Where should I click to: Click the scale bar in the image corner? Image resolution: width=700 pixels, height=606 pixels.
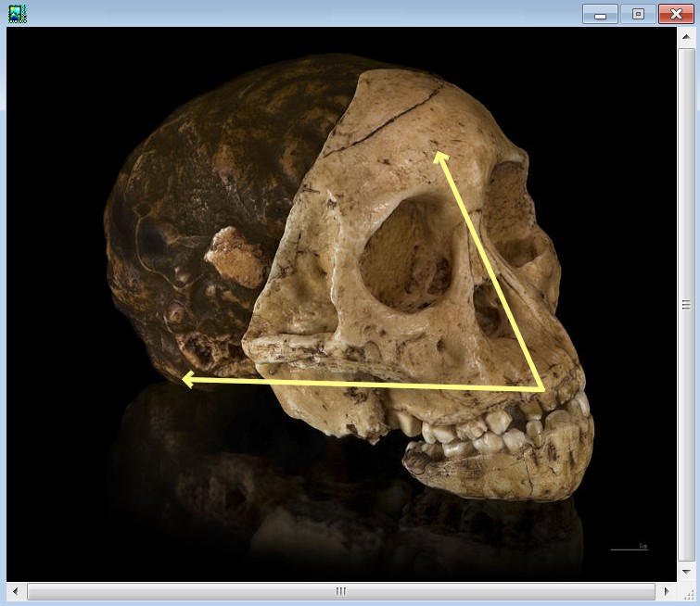tap(629, 549)
